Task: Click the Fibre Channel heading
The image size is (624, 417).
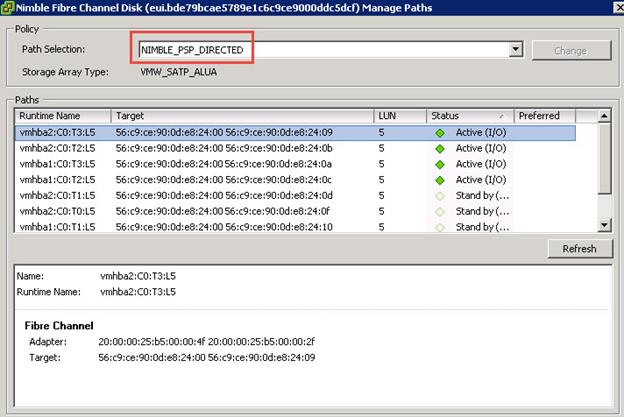Action: pos(59,325)
